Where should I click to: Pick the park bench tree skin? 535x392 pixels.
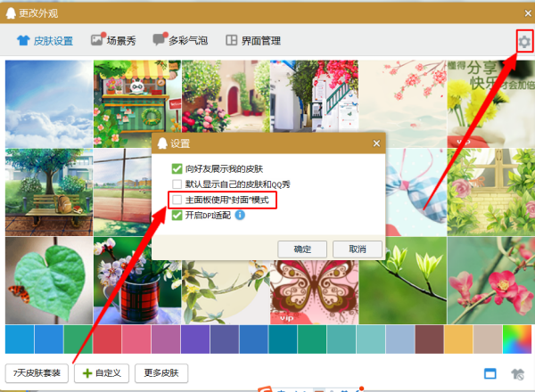pyautogui.click(x=49, y=192)
